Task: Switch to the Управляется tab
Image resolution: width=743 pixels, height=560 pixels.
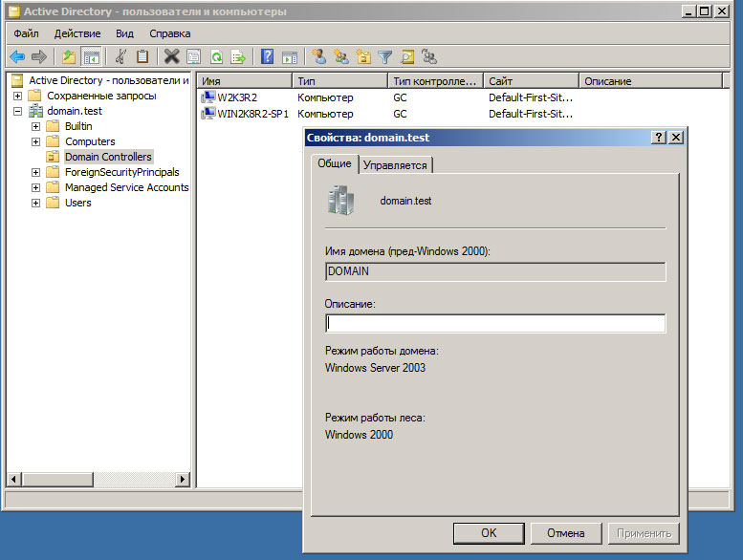Action: point(397,165)
